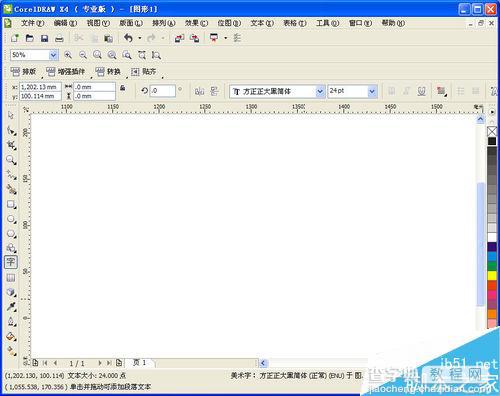Pick the black swatch in the palette

(x=492, y=141)
